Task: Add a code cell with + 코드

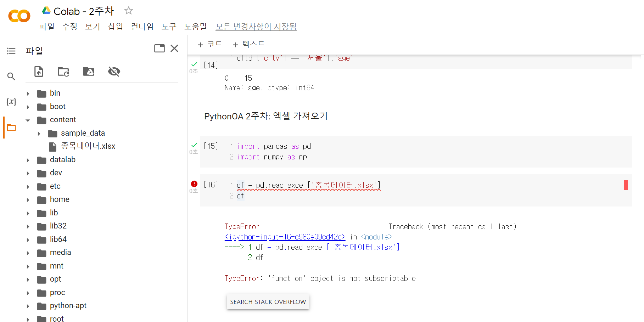Action: [x=210, y=44]
